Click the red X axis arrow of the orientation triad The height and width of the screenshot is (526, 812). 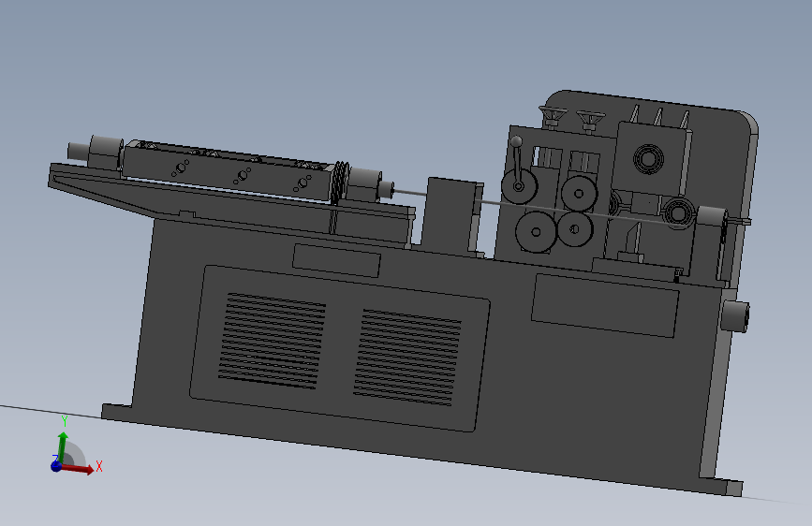(x=79, y=469)
